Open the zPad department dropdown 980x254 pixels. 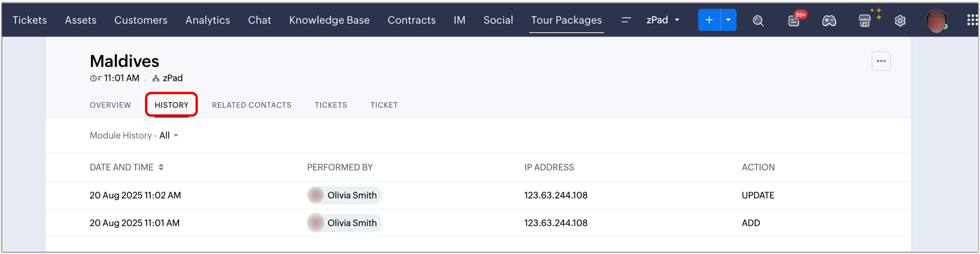(663, 20)
